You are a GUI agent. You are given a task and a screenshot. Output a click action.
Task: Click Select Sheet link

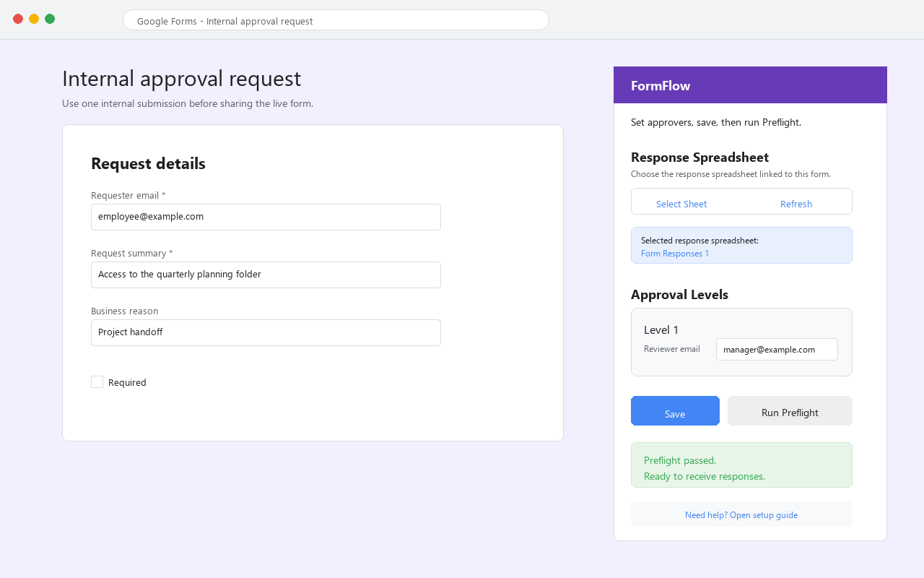pyautogui.click(x=681, y=204)
